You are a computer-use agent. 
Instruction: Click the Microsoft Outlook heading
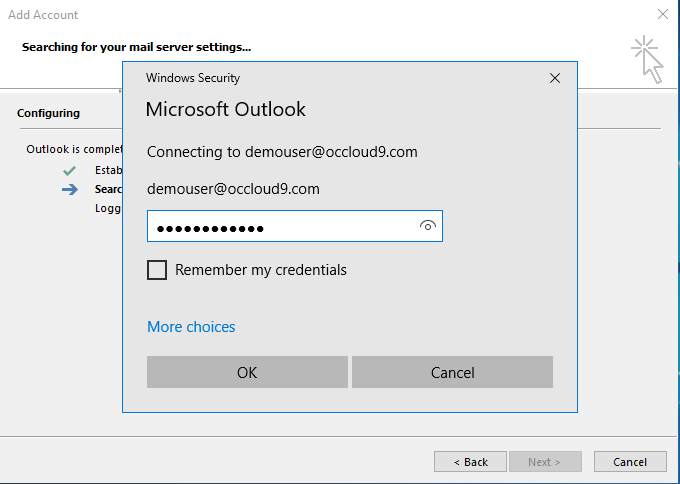(226, 109)
